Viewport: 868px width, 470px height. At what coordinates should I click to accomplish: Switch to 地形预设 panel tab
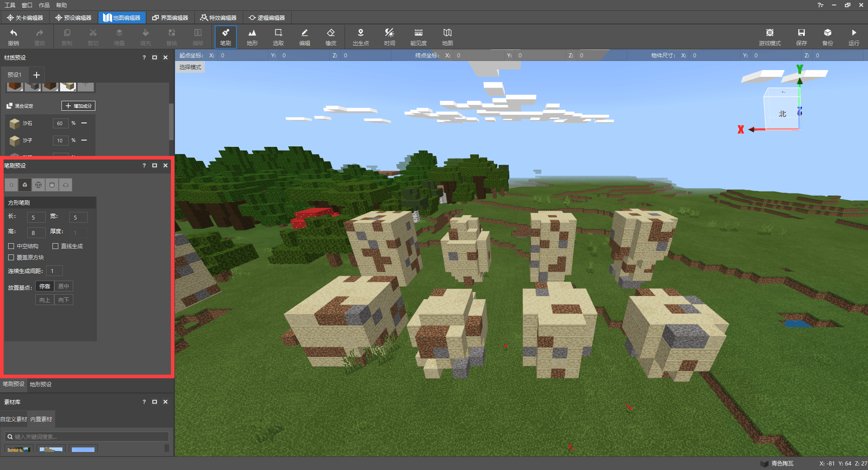point(41,384)
